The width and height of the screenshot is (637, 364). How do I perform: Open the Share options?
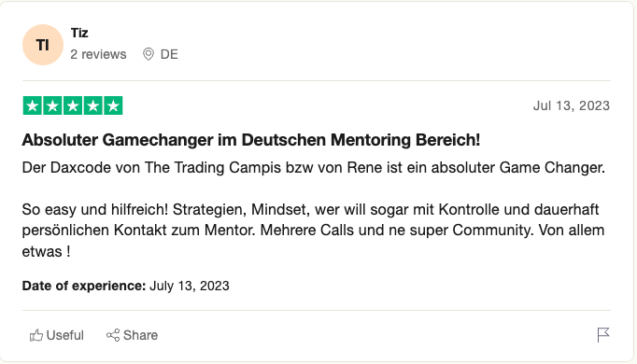coord(132,335)
